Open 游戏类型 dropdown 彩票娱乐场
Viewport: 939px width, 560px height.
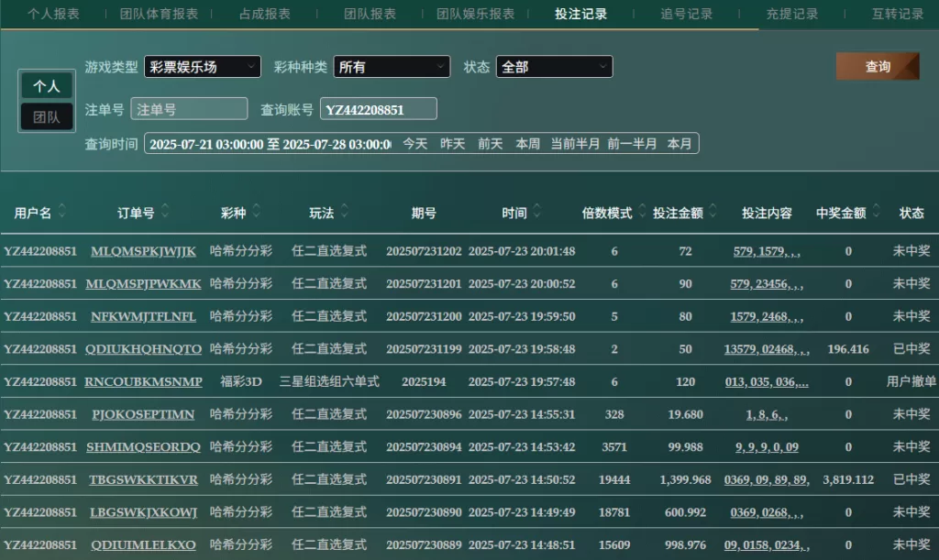pyautogui.click(x=203, y=67)
